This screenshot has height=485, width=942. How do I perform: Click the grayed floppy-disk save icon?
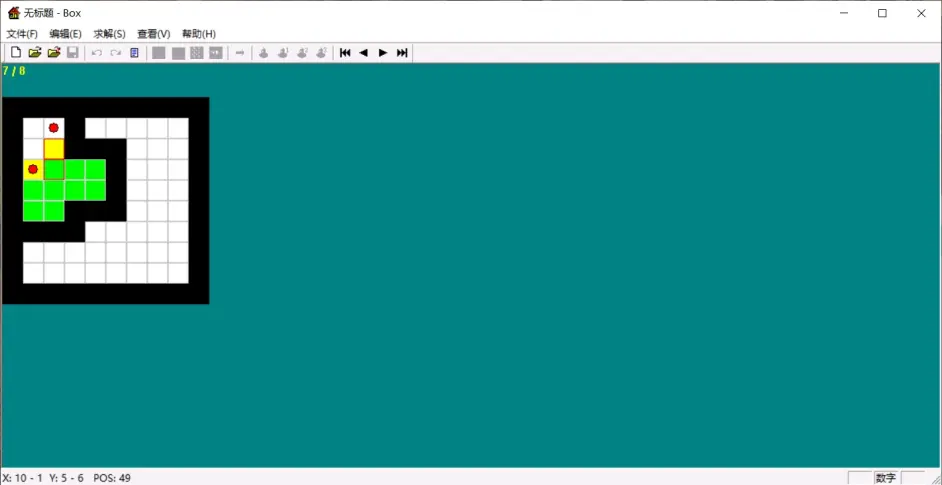click(73, 53)
